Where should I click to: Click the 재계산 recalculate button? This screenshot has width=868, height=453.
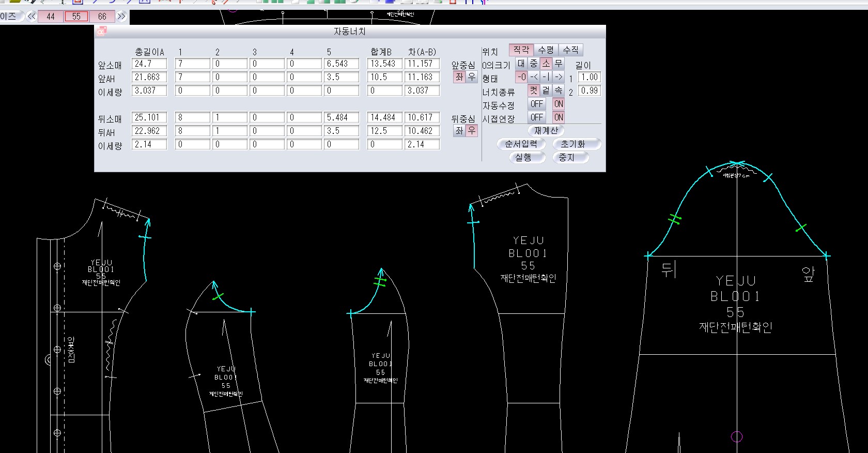pos(546,131)
